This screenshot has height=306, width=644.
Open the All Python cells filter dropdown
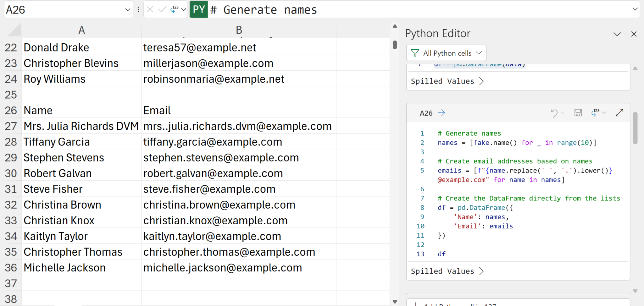pos(446,53)
